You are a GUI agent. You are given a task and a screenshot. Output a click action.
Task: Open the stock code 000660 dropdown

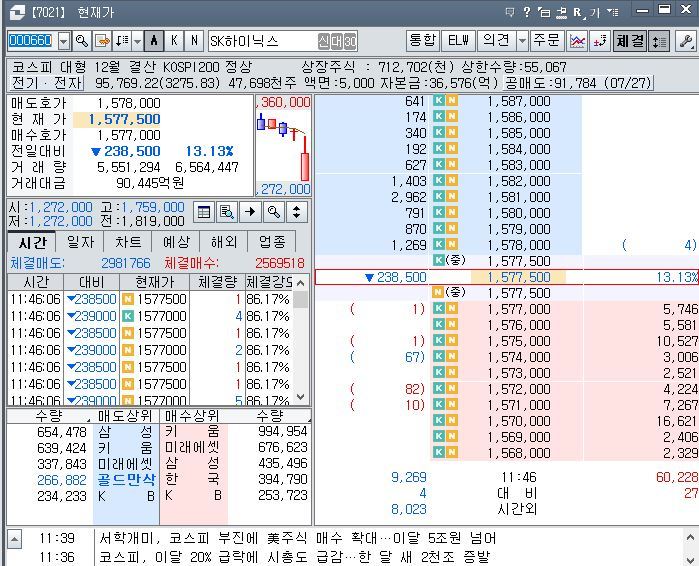point(64,41)
